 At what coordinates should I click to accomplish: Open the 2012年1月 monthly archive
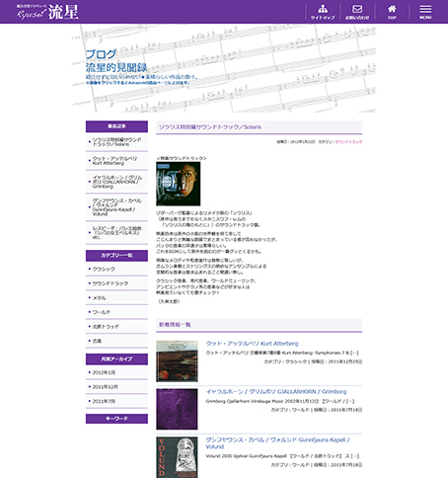click(116, 372)
